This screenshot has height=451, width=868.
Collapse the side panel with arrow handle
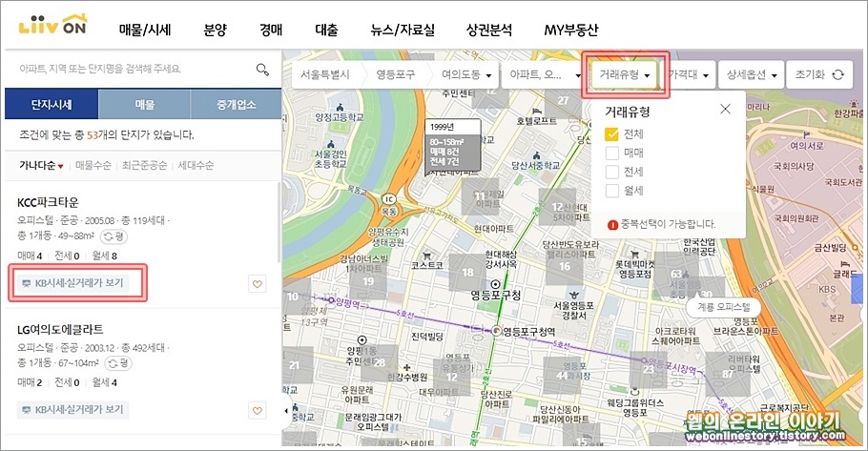287,411
